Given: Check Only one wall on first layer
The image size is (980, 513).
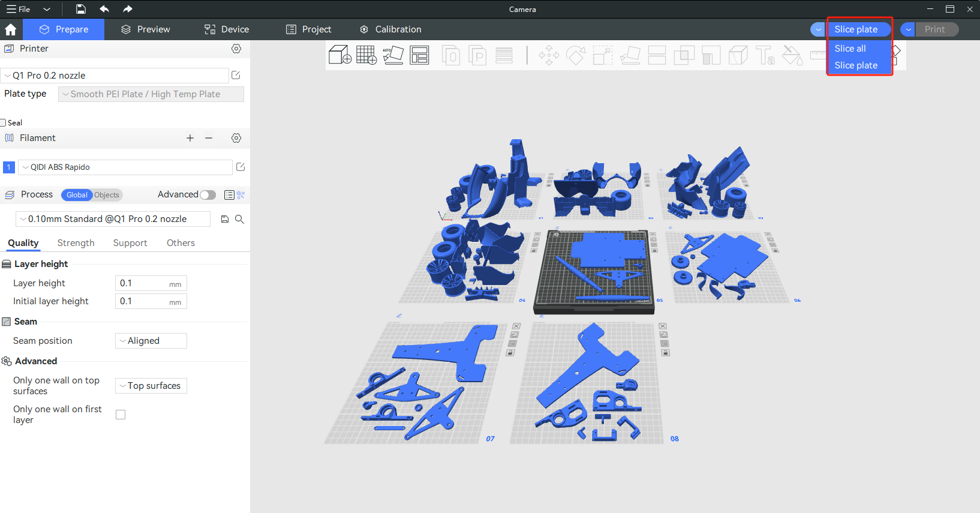Looking at the screenshot, I should click(x=121, y=415).
